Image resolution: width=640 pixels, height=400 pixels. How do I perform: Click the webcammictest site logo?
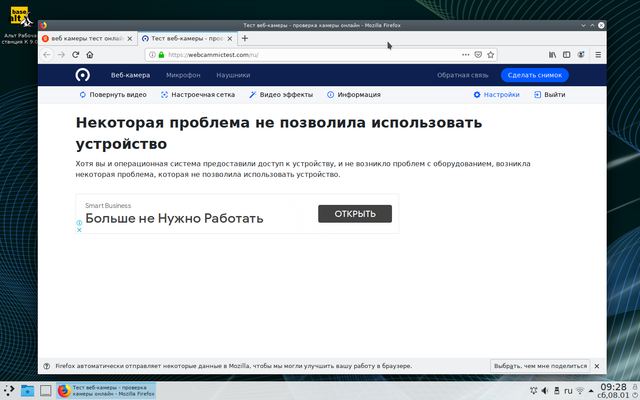pyautogui.click(x=82, y=75)
